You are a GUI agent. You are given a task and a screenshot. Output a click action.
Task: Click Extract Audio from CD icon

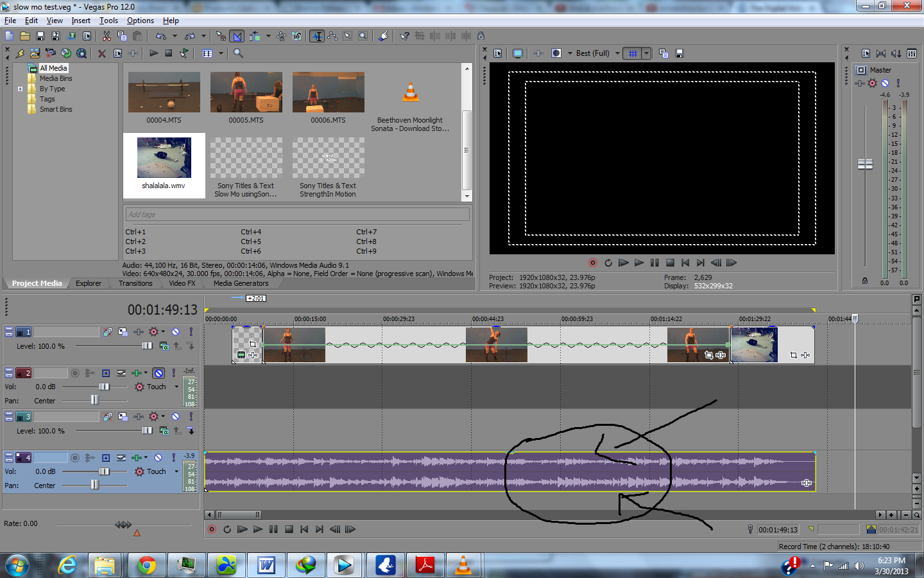pos(65,53)
